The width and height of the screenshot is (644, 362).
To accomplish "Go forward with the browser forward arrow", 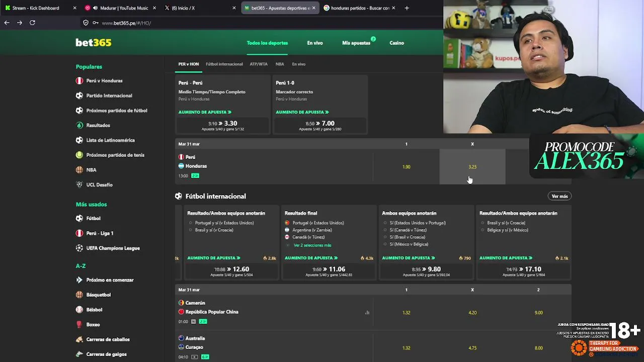I will (x=20, y=23).
